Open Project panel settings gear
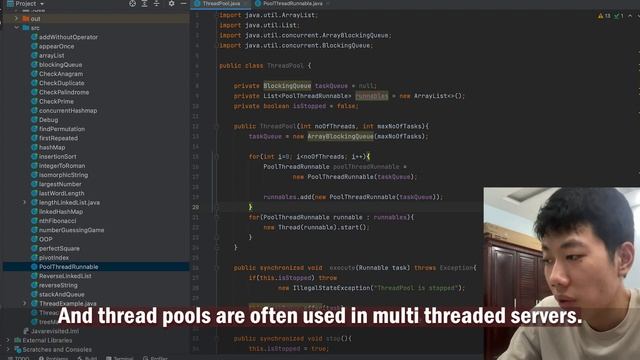 click(171, 3)
